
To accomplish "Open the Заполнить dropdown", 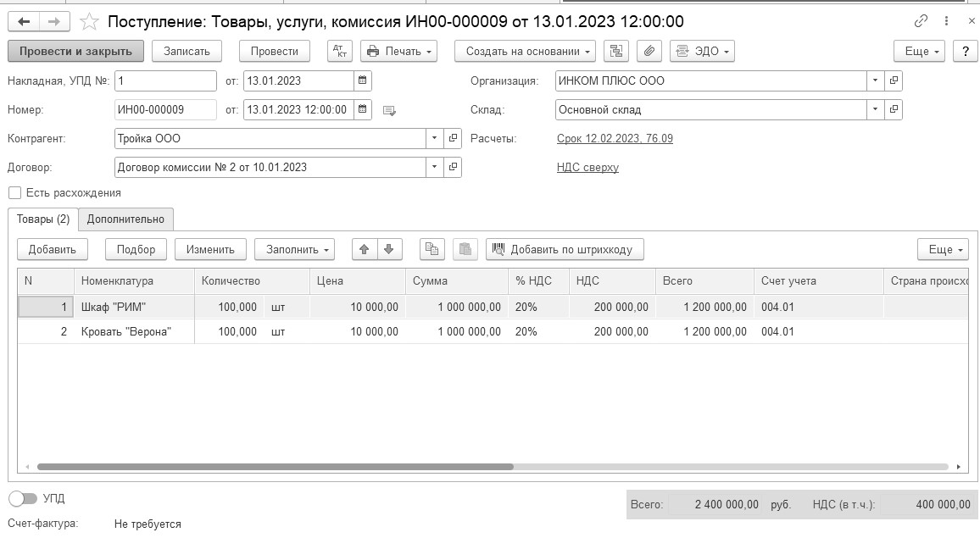I will [x=294, y=249].
